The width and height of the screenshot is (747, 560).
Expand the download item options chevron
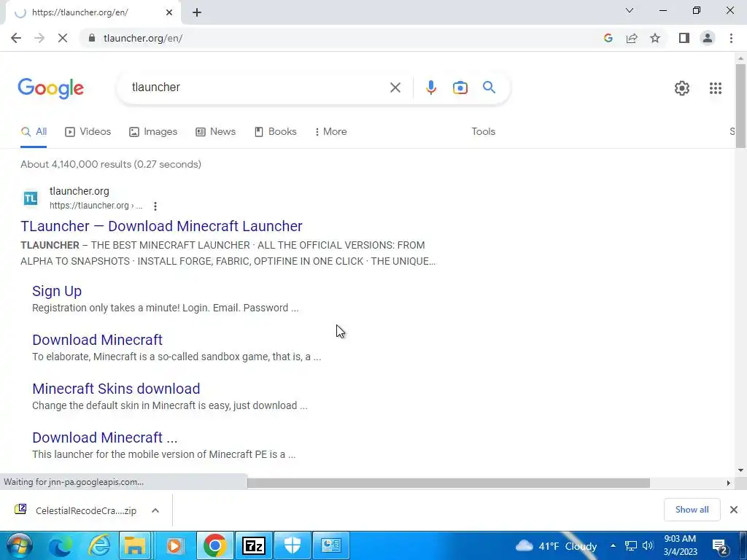[x=155, y=510]
